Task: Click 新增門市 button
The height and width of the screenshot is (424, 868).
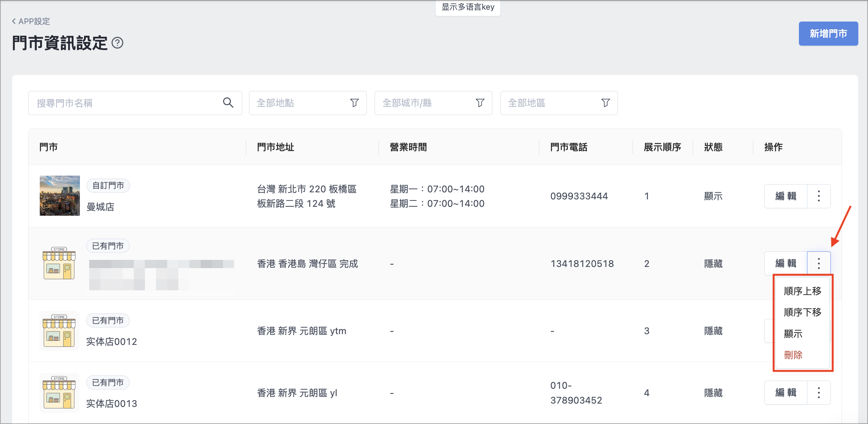Action: 828,34
